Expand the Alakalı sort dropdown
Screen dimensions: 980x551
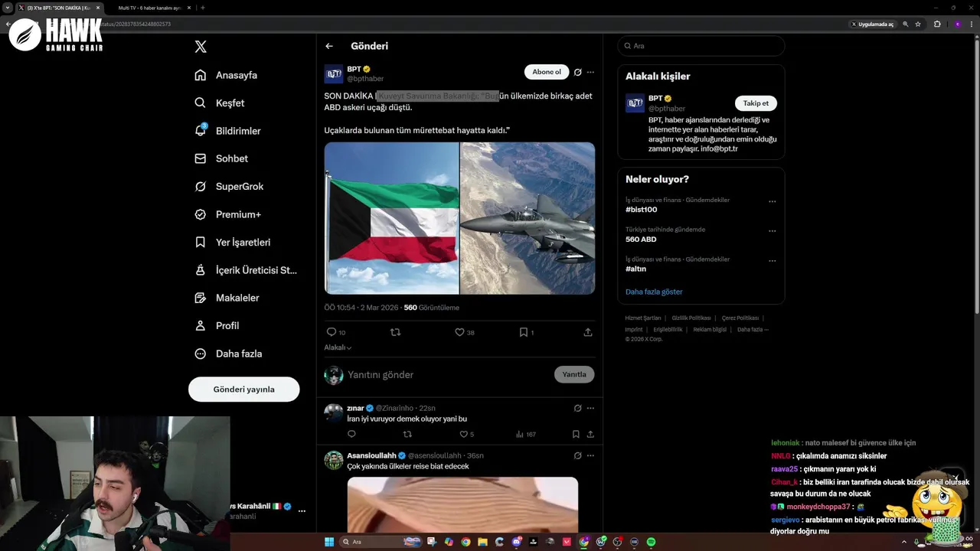(x=338, y=347)
